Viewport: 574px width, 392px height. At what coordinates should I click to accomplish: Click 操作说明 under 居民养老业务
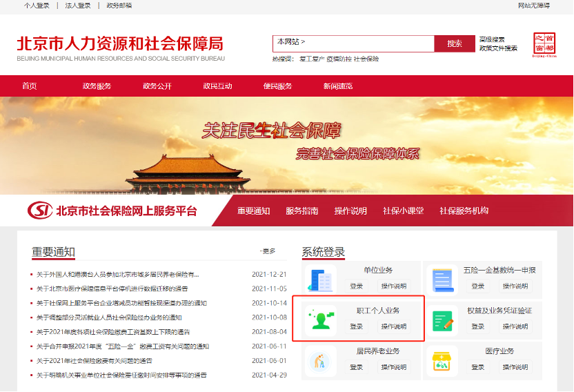394,367
